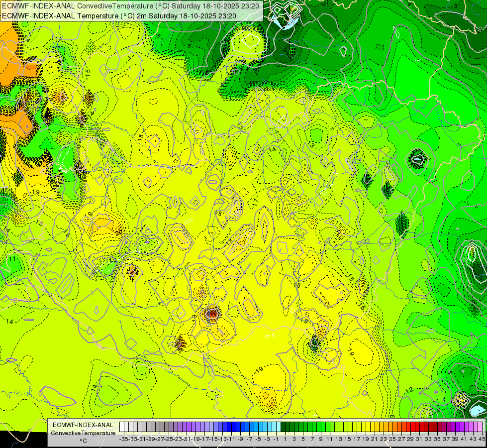Click the legend's -9 value label
Image resolution: width=487 pixels, height=448 pixels.
click(x=240, y=439)
